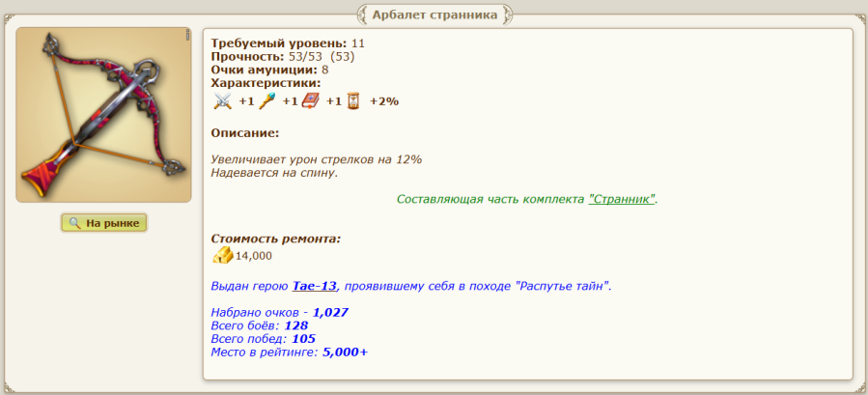
Task: Click the Увеличивает урон стрелков на 12% text
Action: [317, 159]
